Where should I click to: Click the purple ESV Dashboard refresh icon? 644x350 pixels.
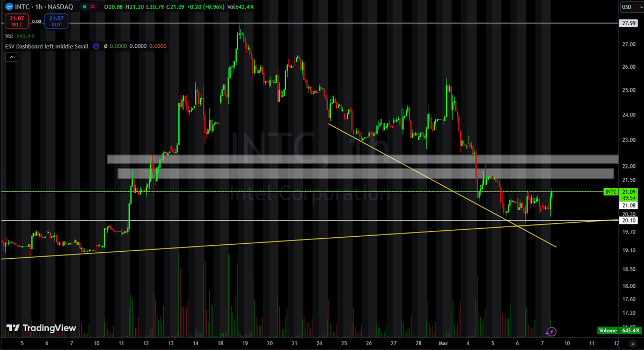[96, 46]
